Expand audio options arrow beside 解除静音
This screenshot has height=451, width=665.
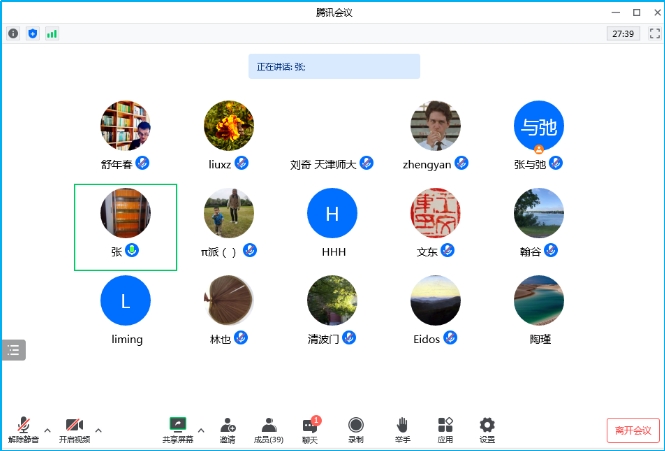click(x=47, y=430)
